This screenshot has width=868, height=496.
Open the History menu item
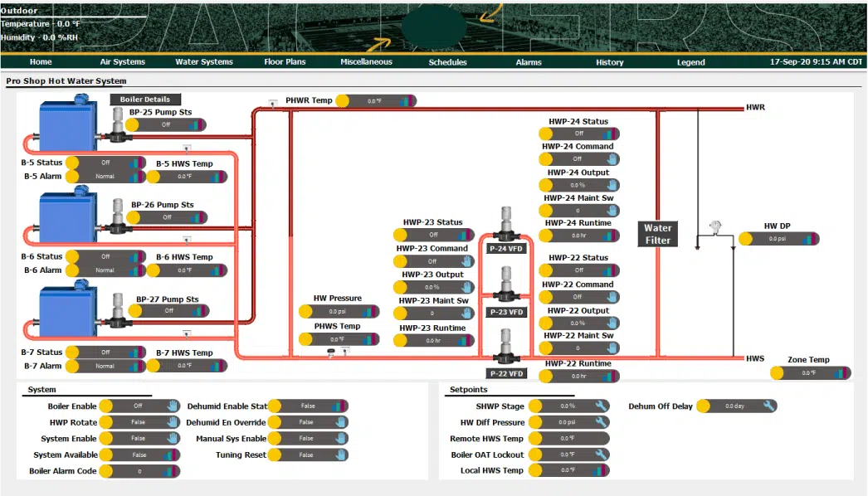609,62
